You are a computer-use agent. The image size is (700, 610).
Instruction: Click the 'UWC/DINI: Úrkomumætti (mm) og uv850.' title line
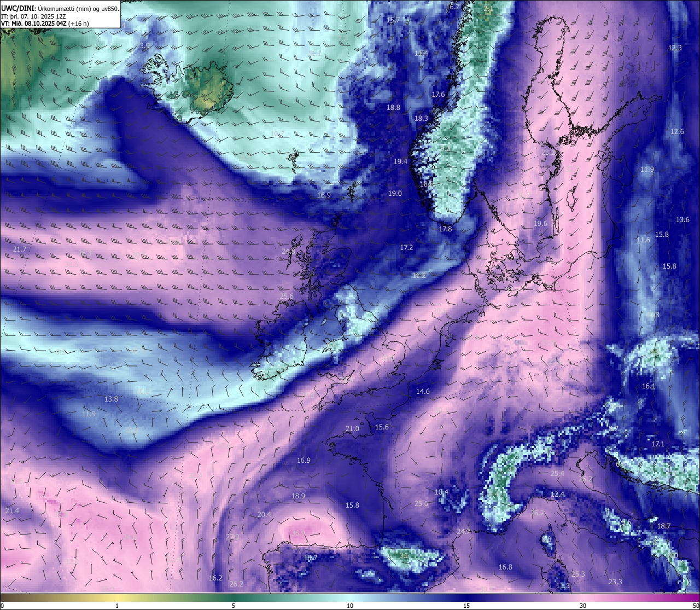point(60,8)
